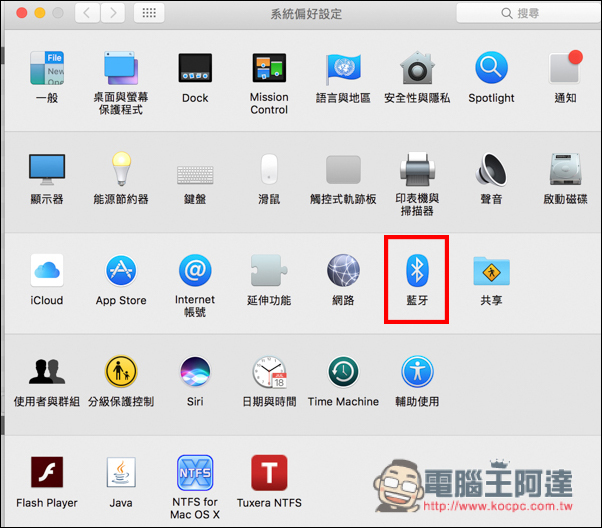Open 分級保護控制 parental controls
Screen dimensions: 602x528
(x=121, y=371)
